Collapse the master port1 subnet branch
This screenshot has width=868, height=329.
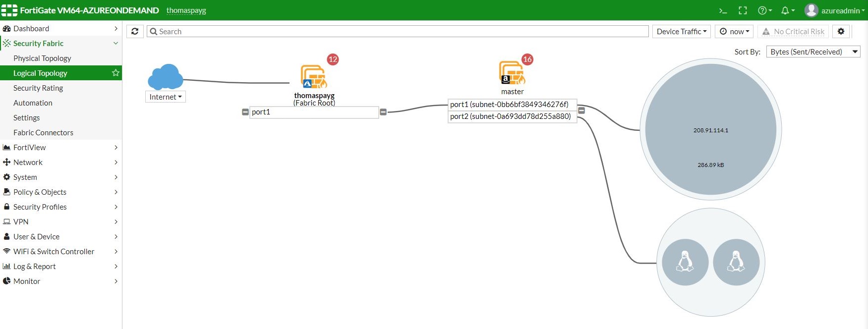(581, 110)
